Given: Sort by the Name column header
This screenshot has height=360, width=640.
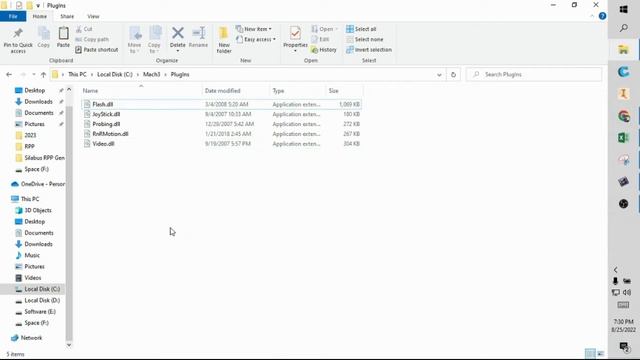Looking at the screenshot, I should click(141, 91).
